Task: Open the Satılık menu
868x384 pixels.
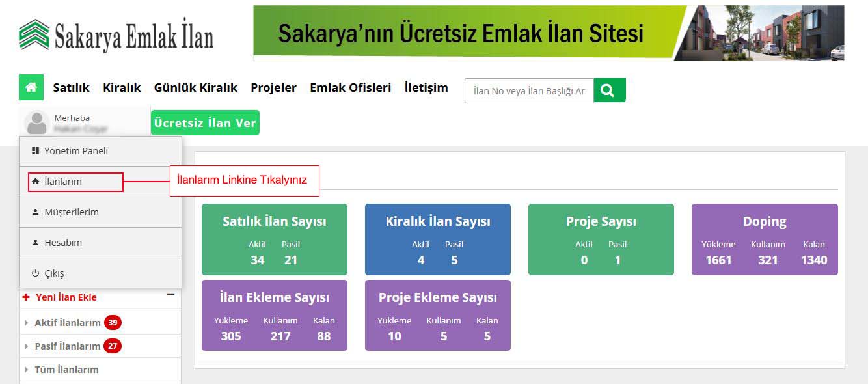Action: point(71,87)
